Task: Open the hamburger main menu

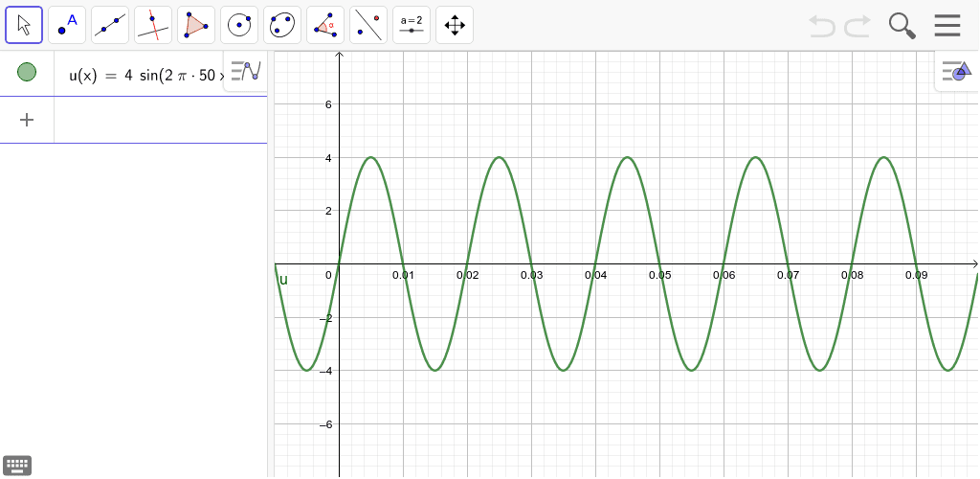Action: pos(947,26)
